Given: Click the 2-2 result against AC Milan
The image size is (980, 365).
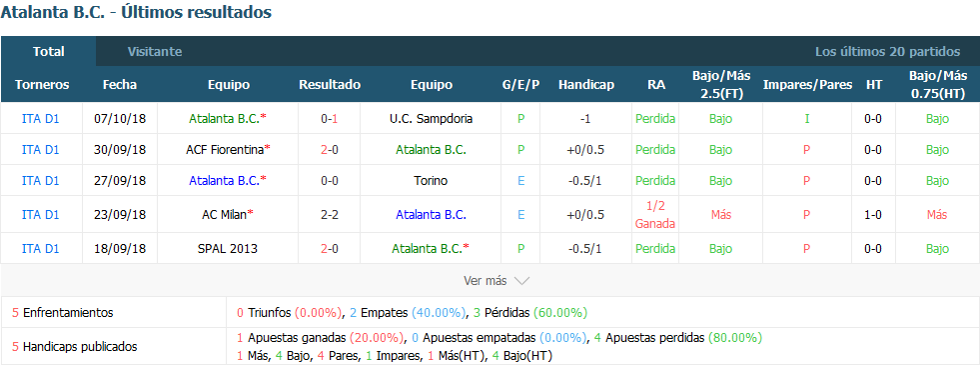Looking at the screenshot, I should (330, 214).
